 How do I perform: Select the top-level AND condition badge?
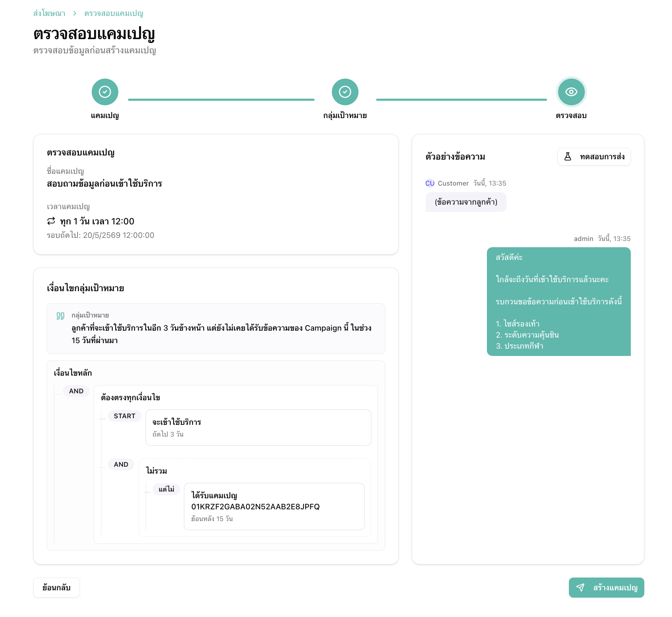point(76,391)
